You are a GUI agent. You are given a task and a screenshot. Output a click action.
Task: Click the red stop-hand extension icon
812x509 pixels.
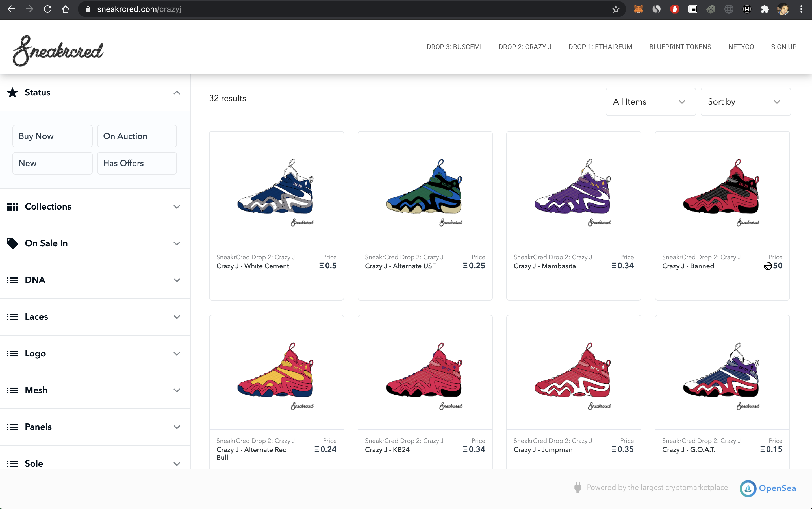(674, 9)
